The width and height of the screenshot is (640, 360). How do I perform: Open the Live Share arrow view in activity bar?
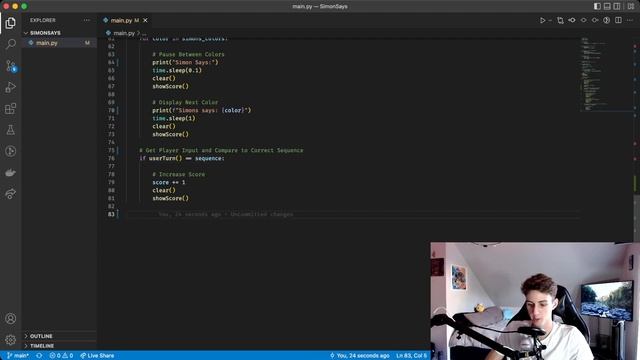[x=11, y=194]
